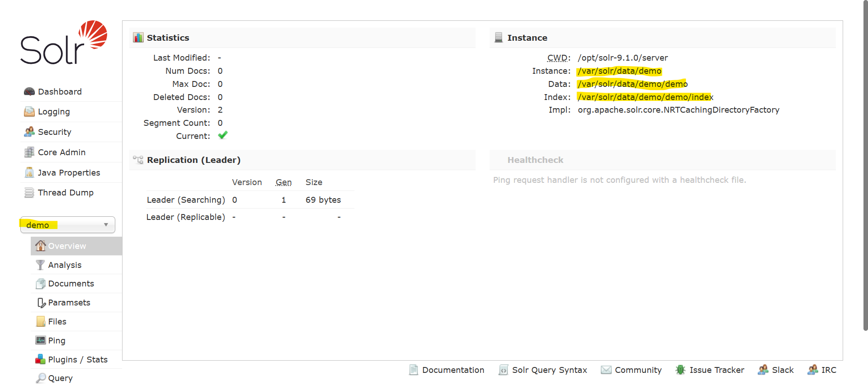The width and height of the screenshot is (868, 386).
Task: Click the /opt/solr-9.1.0/server value
Action: point(623,58)
